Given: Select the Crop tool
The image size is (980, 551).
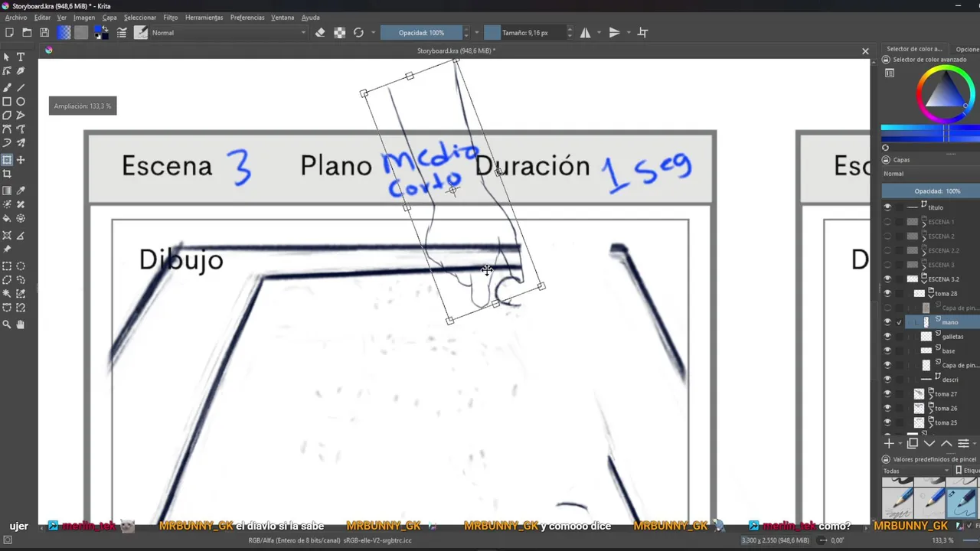Looking at the screenshot, I should point(7,174).
